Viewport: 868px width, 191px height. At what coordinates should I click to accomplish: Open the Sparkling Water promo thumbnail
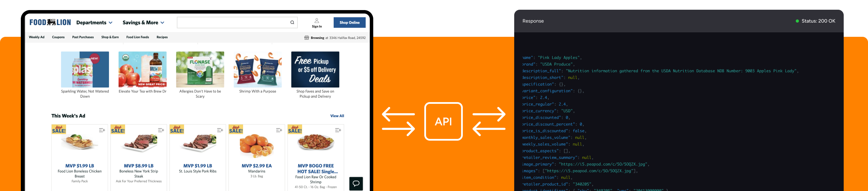click(x=85, y=69)
